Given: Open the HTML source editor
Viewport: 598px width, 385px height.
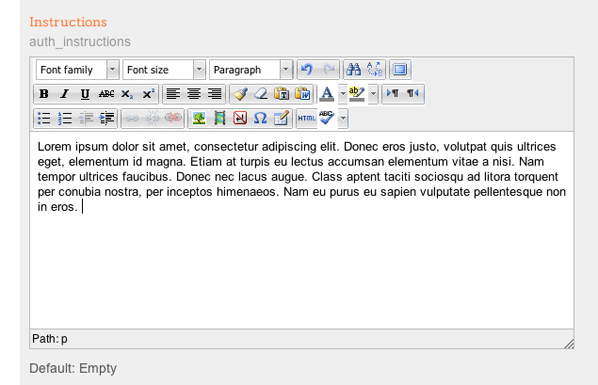Looking at the screenshot, I should pos(307,118).
